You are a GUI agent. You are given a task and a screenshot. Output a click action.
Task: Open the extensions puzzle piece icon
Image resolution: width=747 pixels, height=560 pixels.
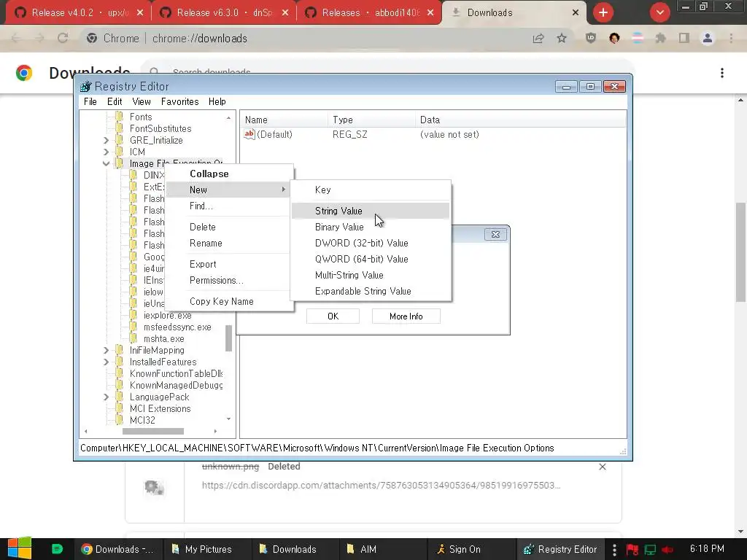pos(661,38)
